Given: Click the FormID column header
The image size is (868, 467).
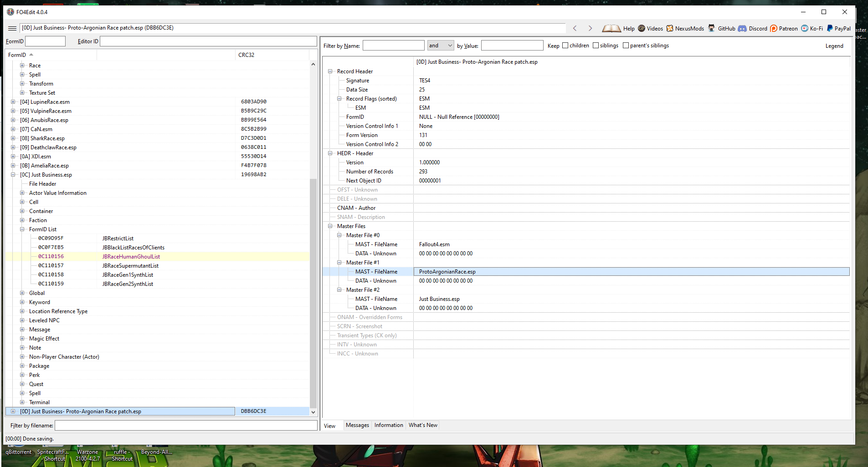Looking at the screenshot, I should [51, 55].
